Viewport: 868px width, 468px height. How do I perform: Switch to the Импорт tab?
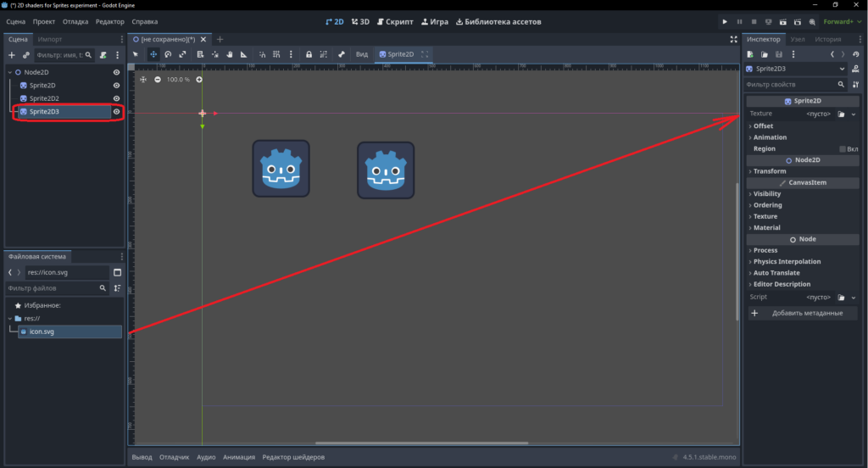click(x=50, y=39)
